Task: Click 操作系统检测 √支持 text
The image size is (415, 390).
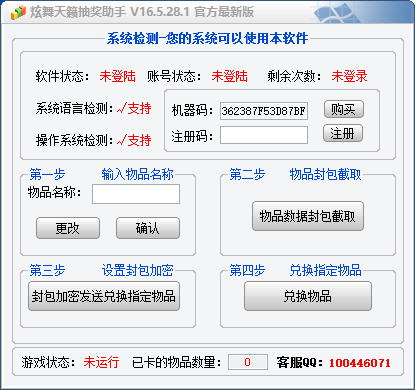Action: [134, 140]
